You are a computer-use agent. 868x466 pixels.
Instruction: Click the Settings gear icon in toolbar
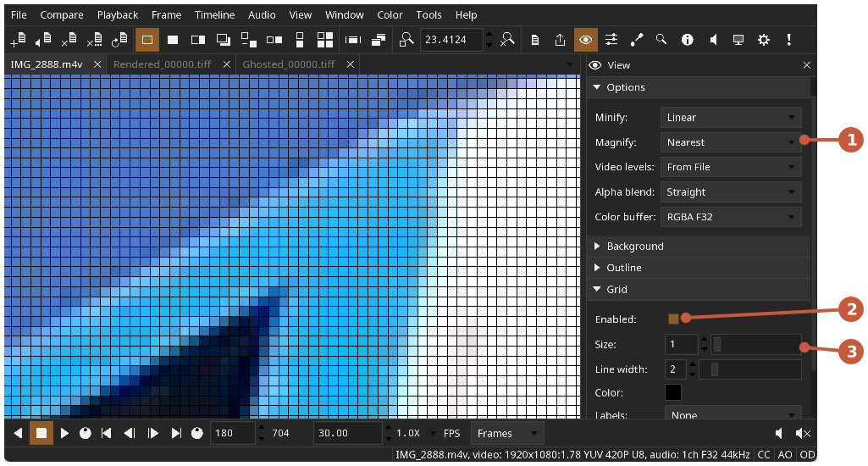[x=763, y=40]
